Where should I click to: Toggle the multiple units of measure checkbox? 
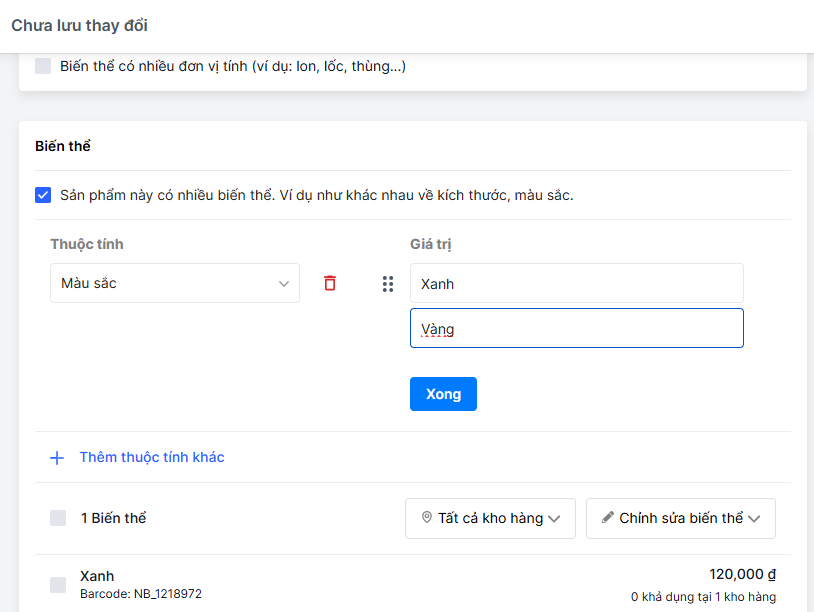pos(43,67)
